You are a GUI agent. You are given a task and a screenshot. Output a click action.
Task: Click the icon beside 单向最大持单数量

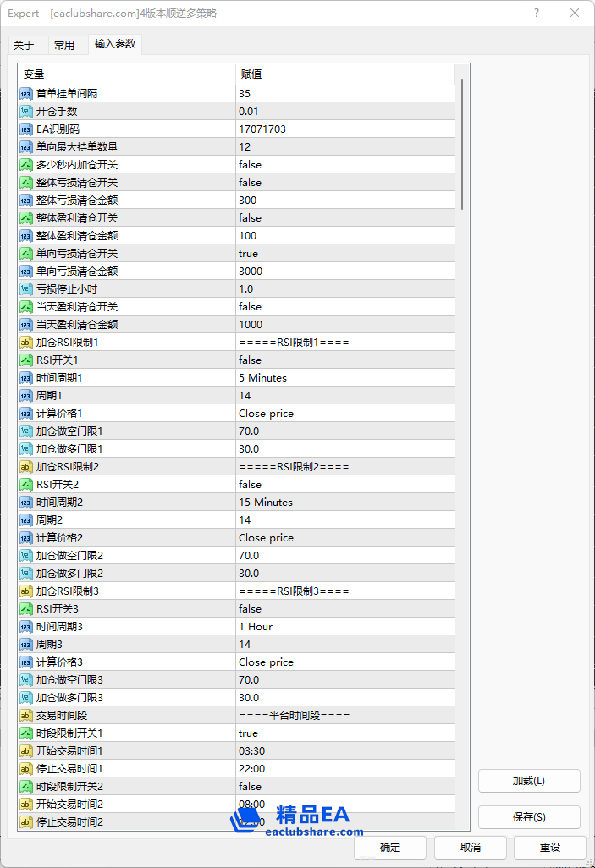point(26,146)
